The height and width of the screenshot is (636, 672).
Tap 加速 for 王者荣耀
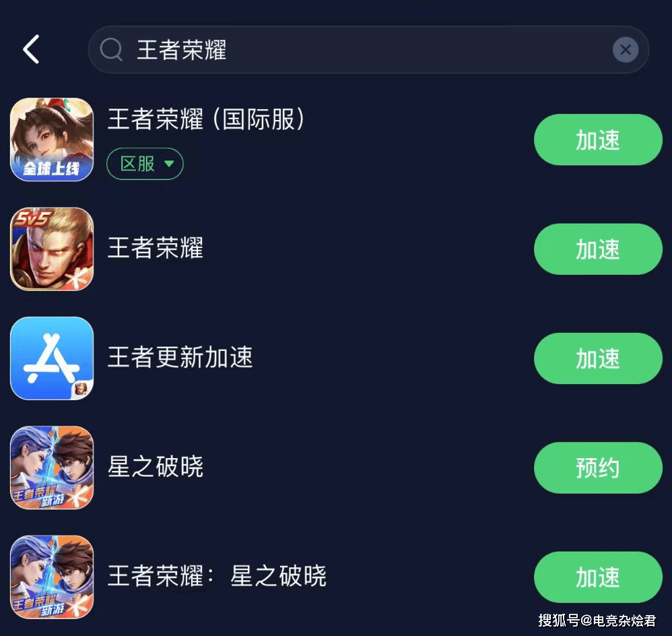click(x=598, y=249)
